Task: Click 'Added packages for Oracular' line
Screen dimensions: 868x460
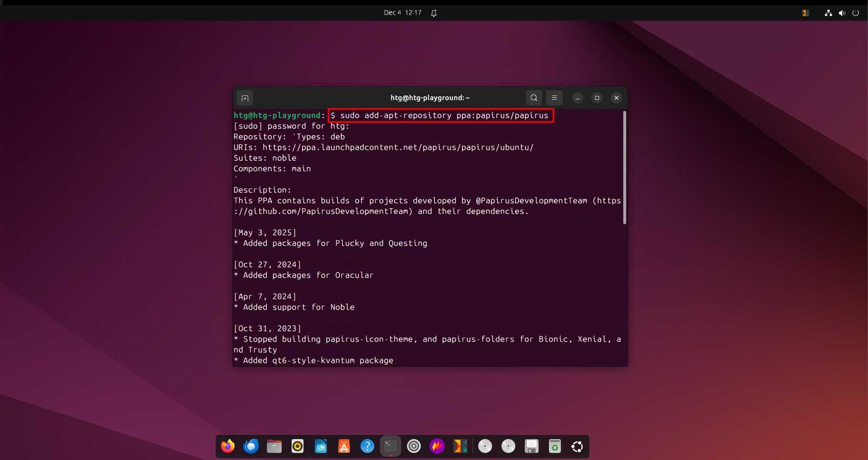Action: click(304, 275)
